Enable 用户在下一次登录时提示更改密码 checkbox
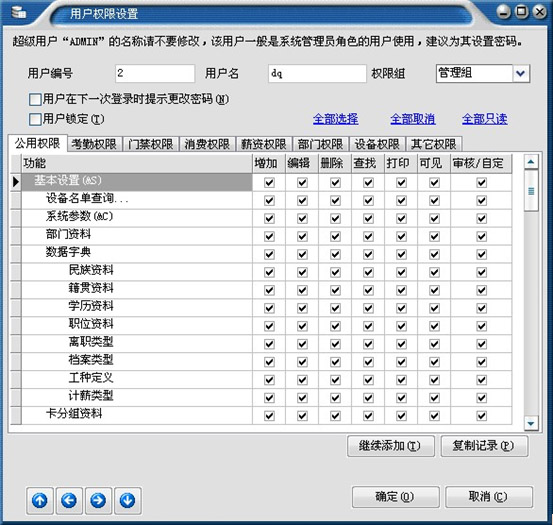The height and width of the screenshot is (525, 553). coord(35,99)
